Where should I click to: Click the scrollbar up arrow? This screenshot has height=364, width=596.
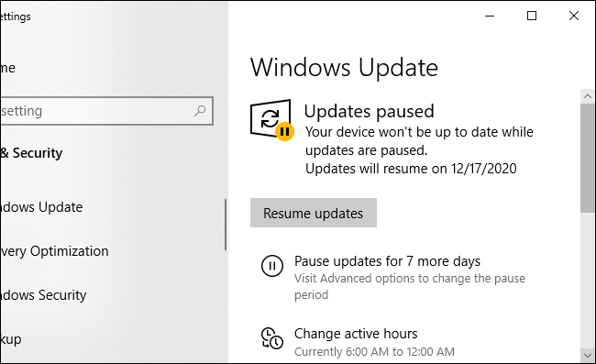coord(588,96)
